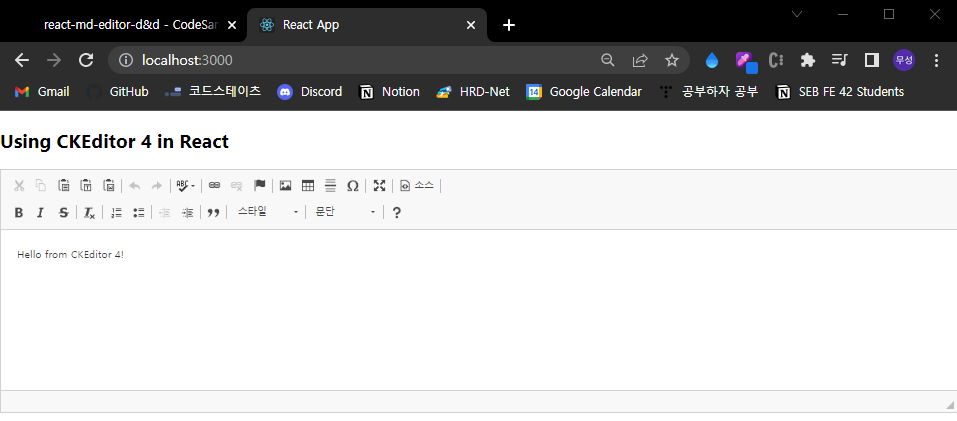The height and width of the screenshot is (421, 957).
Task: Open the Notion bookmark
Action: pos(390,92)
